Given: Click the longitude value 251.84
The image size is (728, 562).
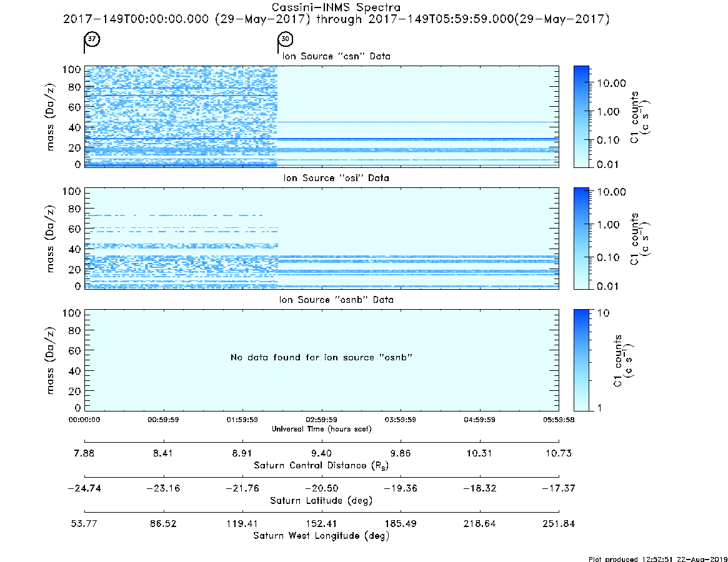Looking at the screenshot, I should point(559,524).
